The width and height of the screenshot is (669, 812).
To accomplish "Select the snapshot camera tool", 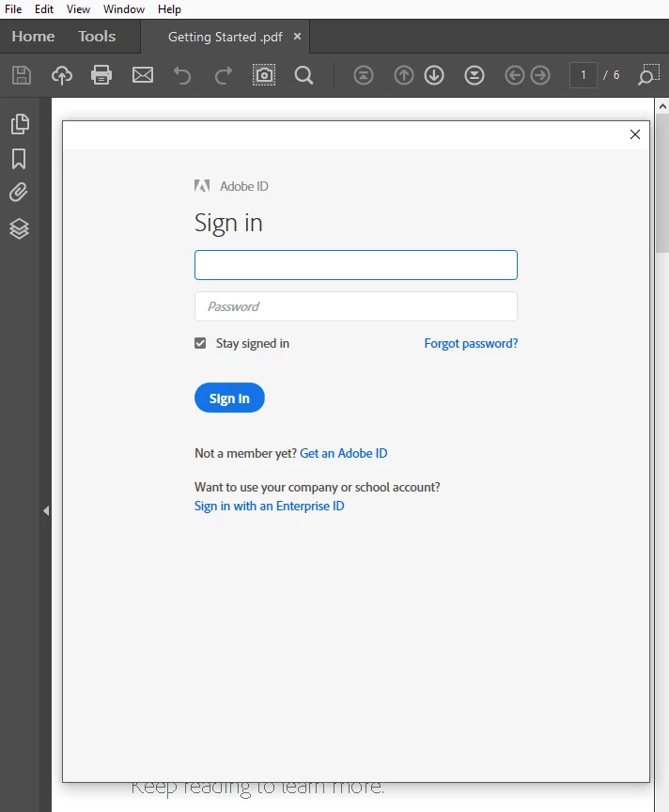I will [x=264, y=75].
